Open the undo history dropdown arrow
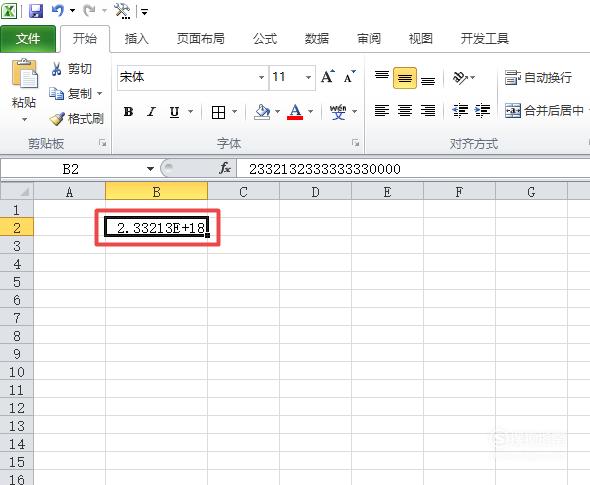 (x=72, y=11)
